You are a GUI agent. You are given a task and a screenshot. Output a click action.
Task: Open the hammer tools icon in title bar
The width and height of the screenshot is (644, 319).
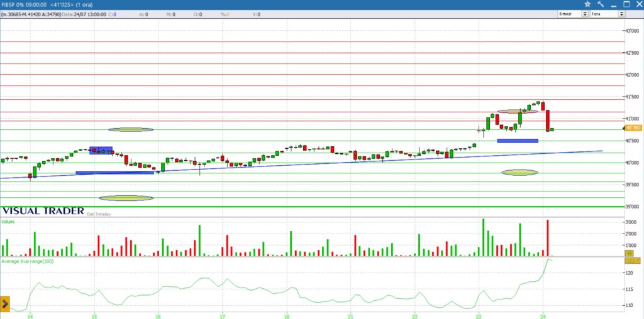601,4
